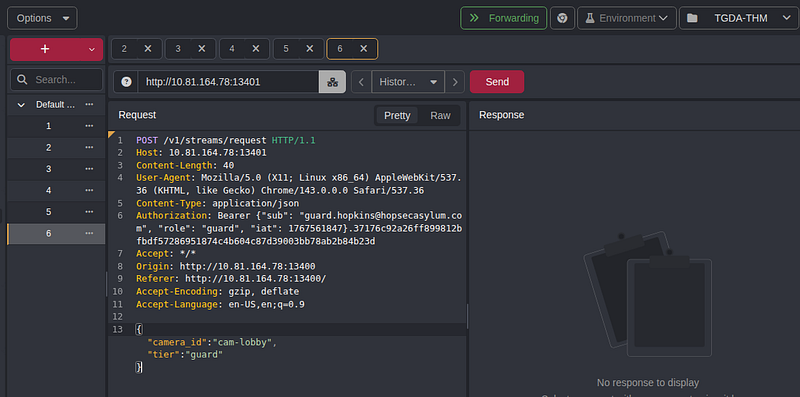The height and width of the screenshot is (397, 800).
Task: Click the "camera_id" JSON key
Action: pos(176,343)
